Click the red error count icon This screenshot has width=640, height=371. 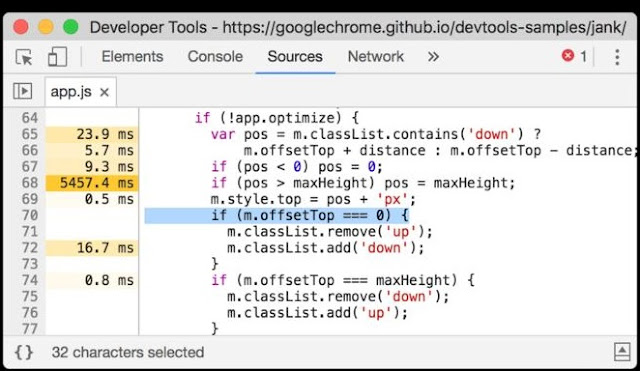click(x=568, y=56)
